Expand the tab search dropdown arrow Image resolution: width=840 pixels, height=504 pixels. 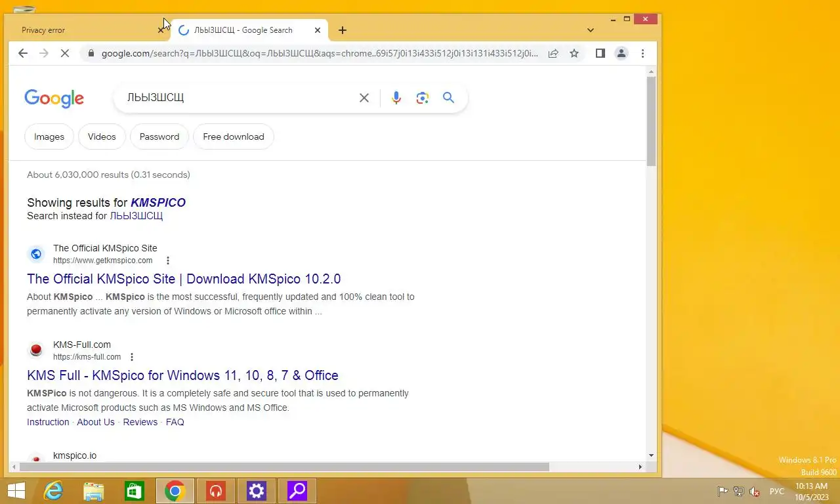coord(591,30)
